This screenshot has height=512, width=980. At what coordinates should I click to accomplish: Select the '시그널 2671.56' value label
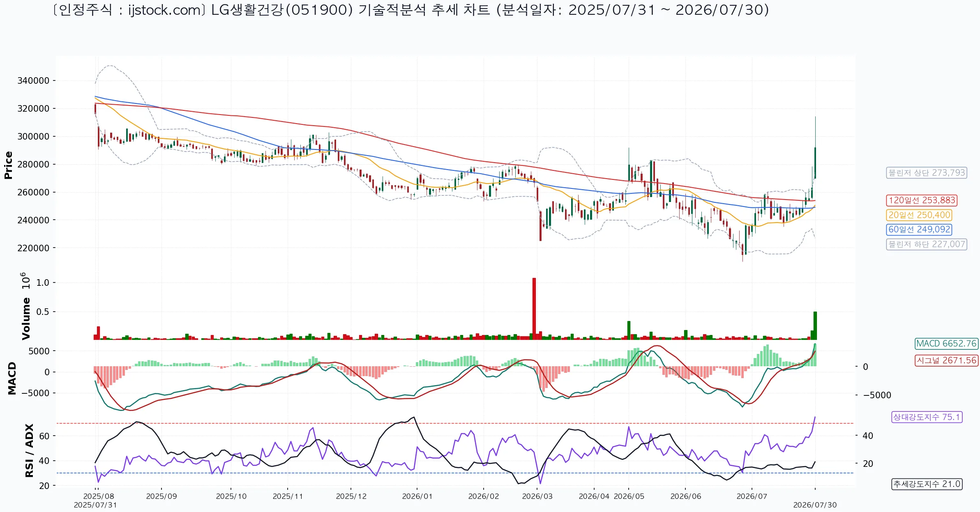point(946,360)
